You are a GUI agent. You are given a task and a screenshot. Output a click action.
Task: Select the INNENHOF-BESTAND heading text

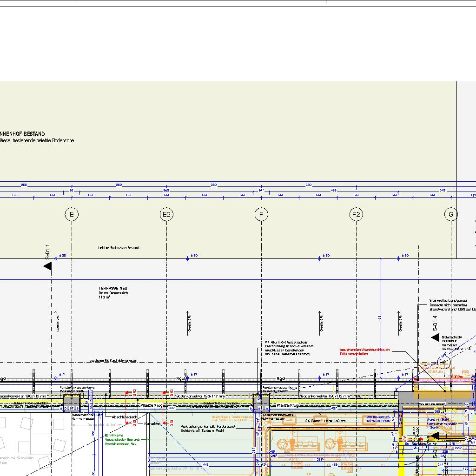coord(23,134)
